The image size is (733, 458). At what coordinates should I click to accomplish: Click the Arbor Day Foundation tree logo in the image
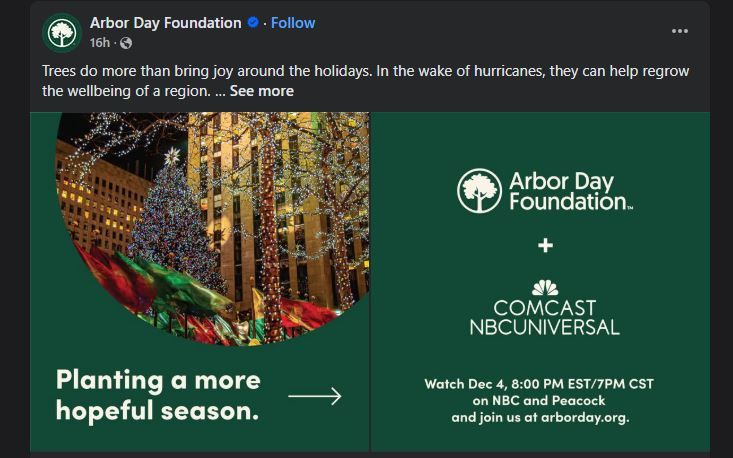click(479, 191)
